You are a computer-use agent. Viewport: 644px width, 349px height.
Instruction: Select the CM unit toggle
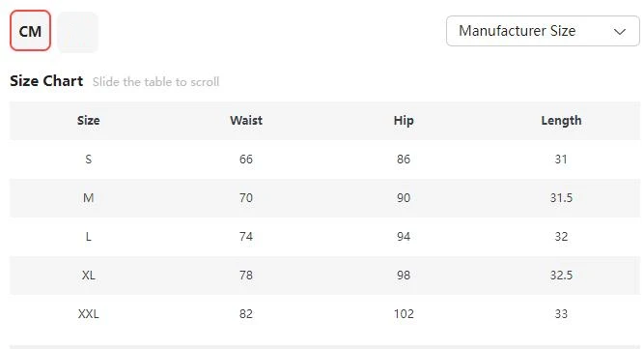coord(30,31)
